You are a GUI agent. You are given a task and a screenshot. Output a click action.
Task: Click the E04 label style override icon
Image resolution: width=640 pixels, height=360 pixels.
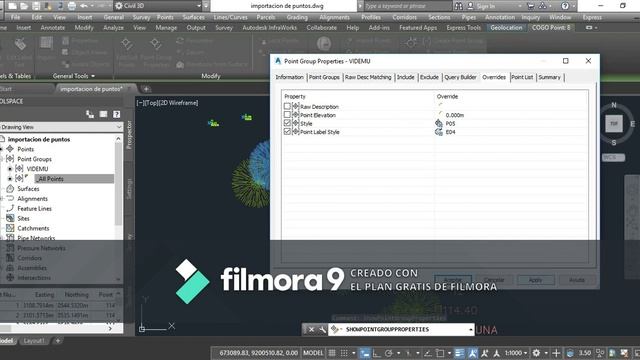[439, 132]
